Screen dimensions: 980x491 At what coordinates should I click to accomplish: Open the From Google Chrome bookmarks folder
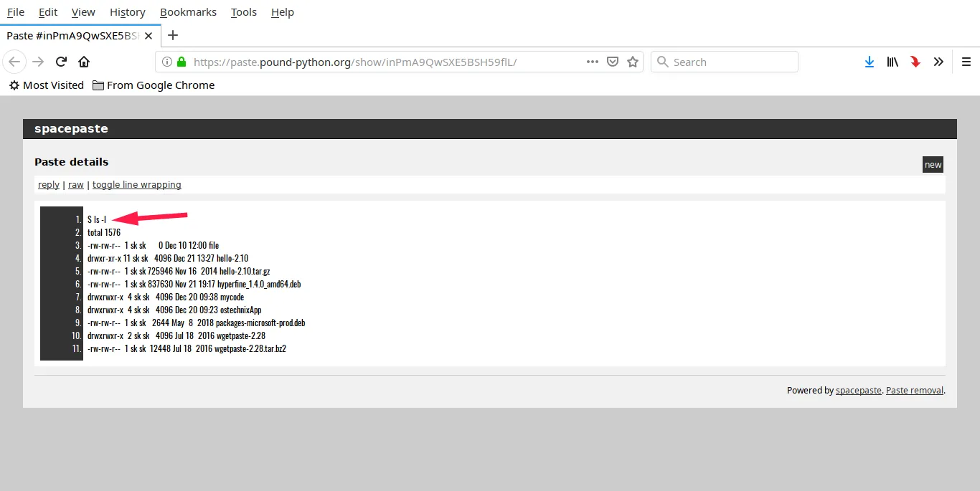(x=153, y=85)
